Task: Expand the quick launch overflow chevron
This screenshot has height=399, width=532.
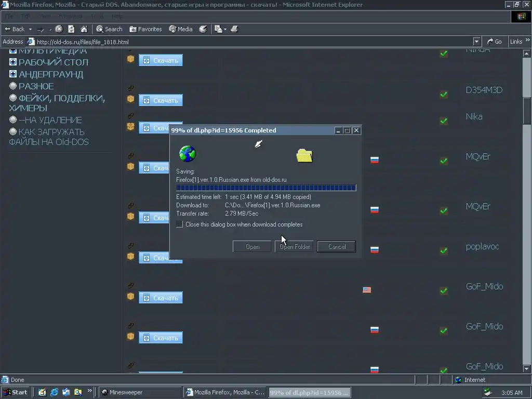Action: coord(89,391)
